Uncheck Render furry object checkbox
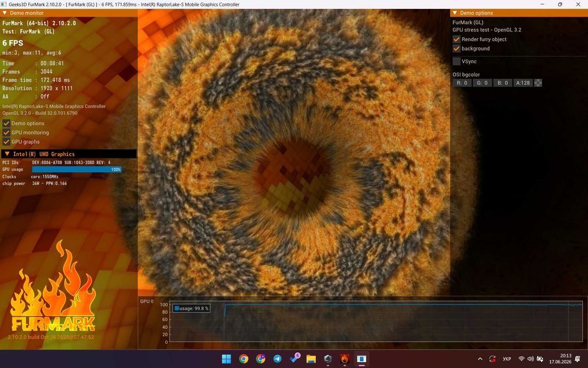The height and width of the screenshot is (368, 588). (456, 39)
